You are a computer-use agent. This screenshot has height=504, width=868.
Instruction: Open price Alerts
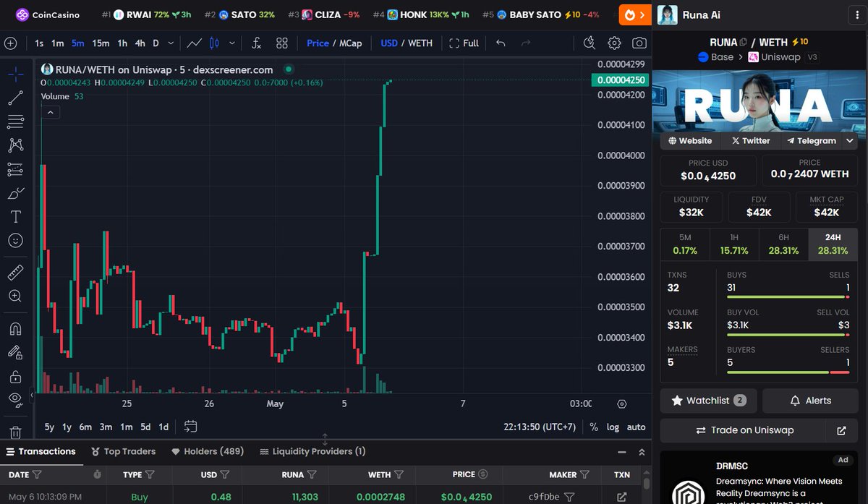(x=810, y=401)
